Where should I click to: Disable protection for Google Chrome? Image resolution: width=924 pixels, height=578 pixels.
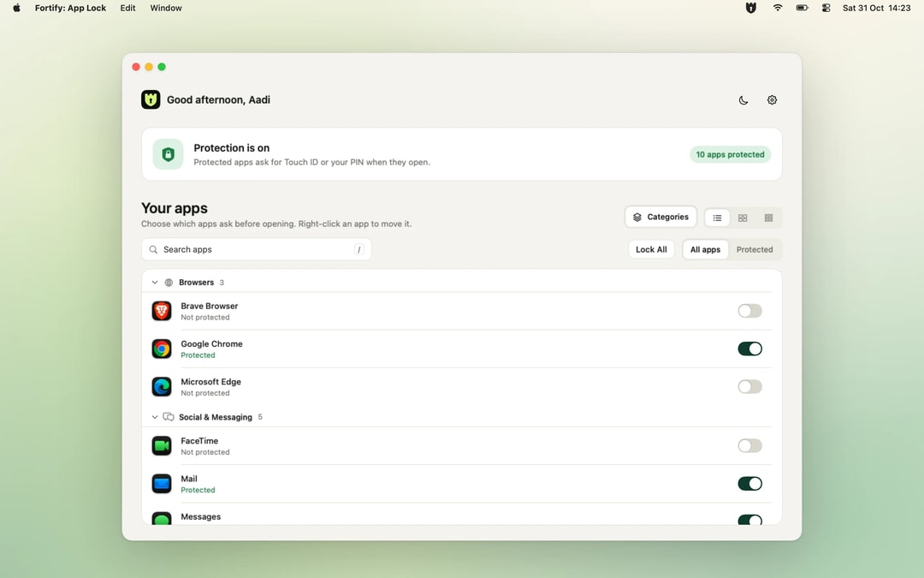[749, 349]
